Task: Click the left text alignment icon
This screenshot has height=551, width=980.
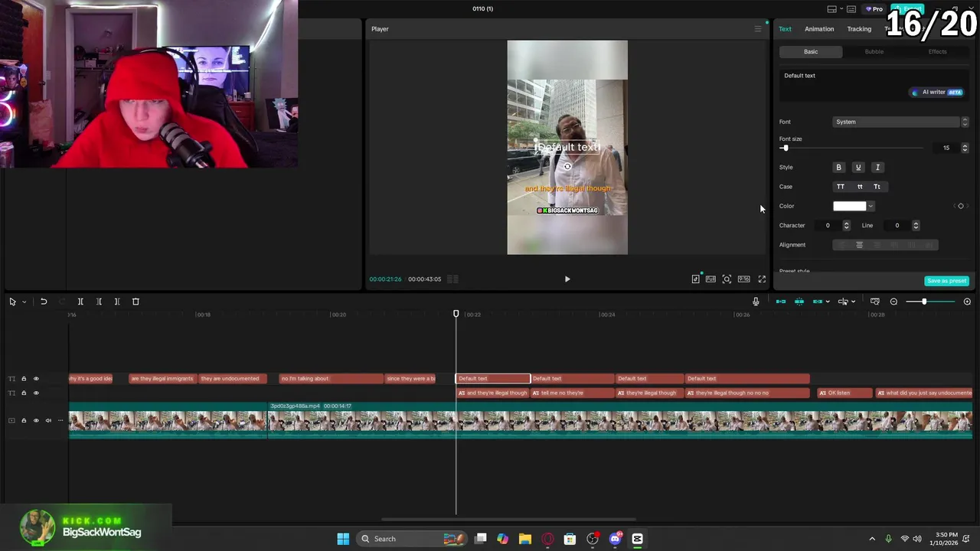Action: point(841,245)
